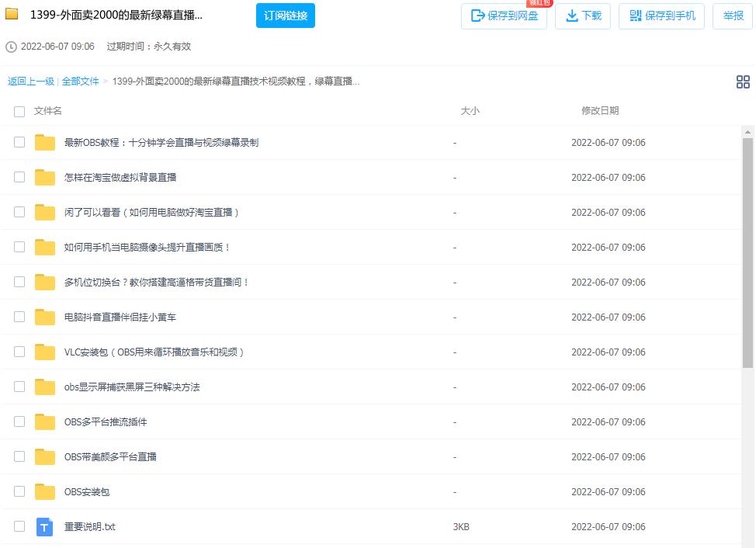Click 保存到网盘 button

tap(504, 16)
